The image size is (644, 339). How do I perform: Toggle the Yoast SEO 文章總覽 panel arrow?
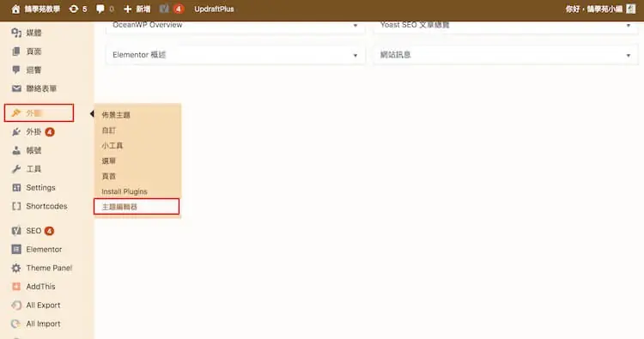coord(629,26)
